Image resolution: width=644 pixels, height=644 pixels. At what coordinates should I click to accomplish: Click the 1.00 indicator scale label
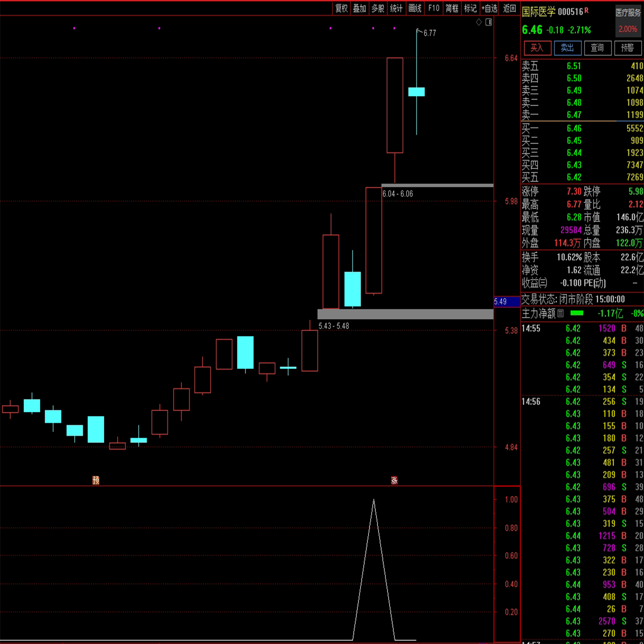(x=511, y=500)
